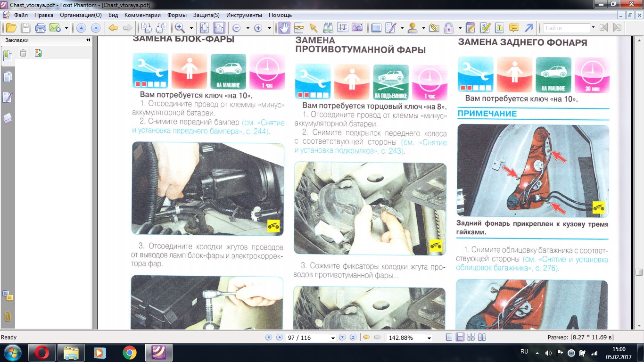
Task: Expand the email button dropdown arrow
Action: 66,28
